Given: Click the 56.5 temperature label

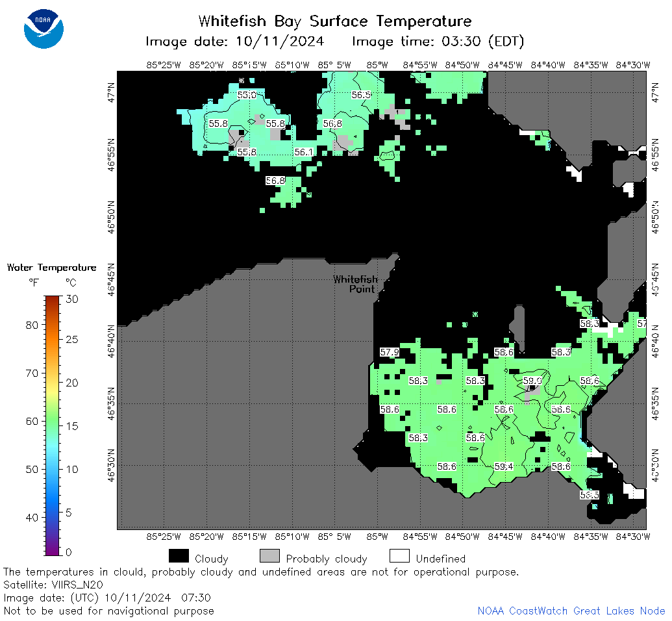Looking at the screenshot, I should click(361, 95).
